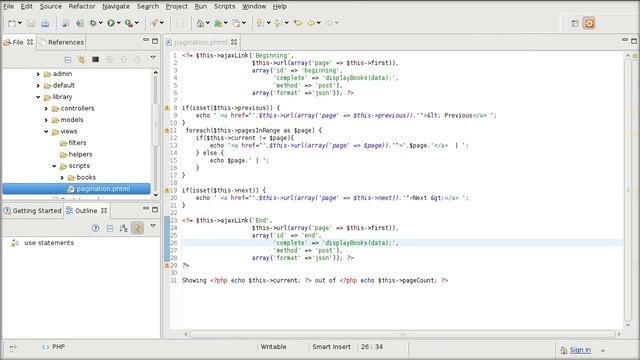This screenshot has height=360, width=640.
Task: Click the warning marker beside line 8
Action: (167, 108)
